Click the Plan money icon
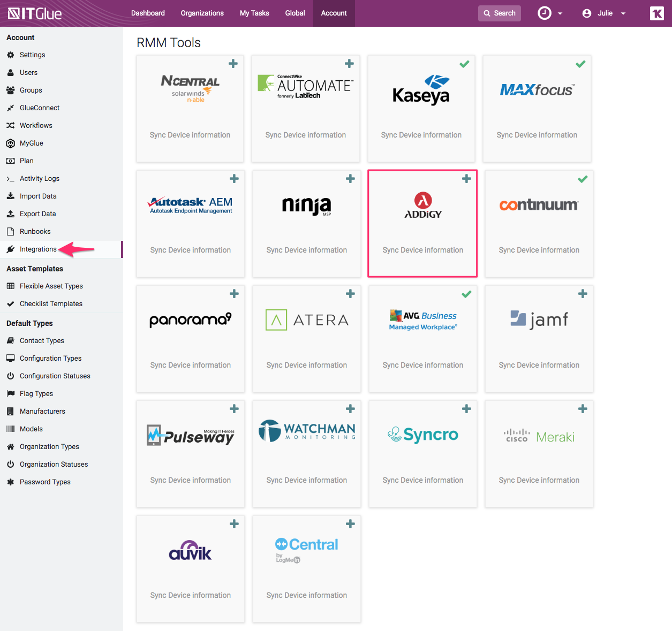The width and height of the screenshot is (672, 631). pos(10,161)
